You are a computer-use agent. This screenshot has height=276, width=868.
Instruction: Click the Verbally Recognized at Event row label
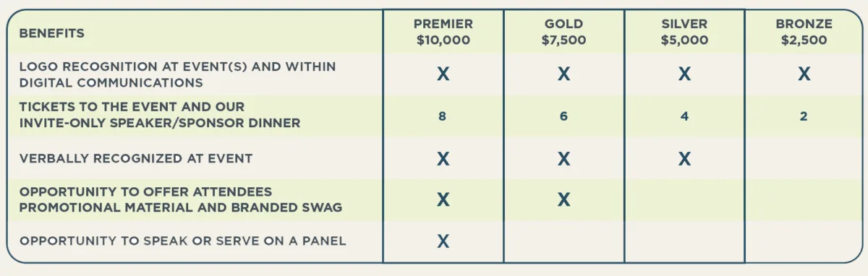136,158
